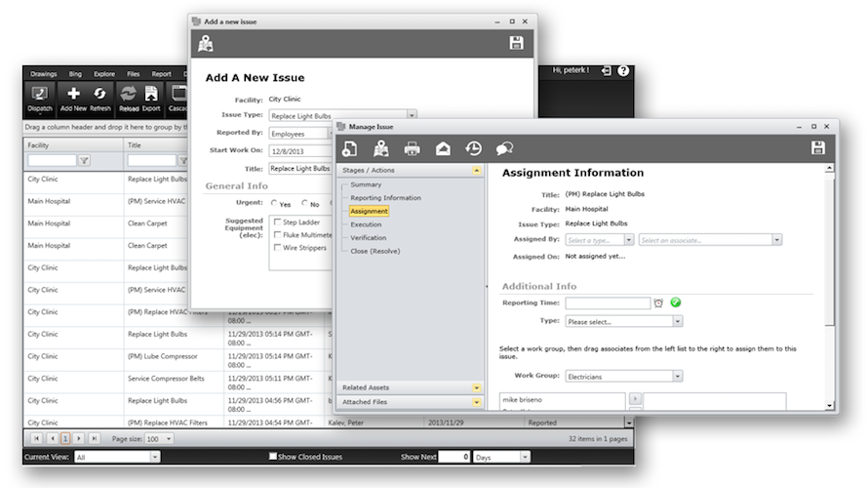Refresh the issue list
This screenshot has width=868, height=488.
100,95
